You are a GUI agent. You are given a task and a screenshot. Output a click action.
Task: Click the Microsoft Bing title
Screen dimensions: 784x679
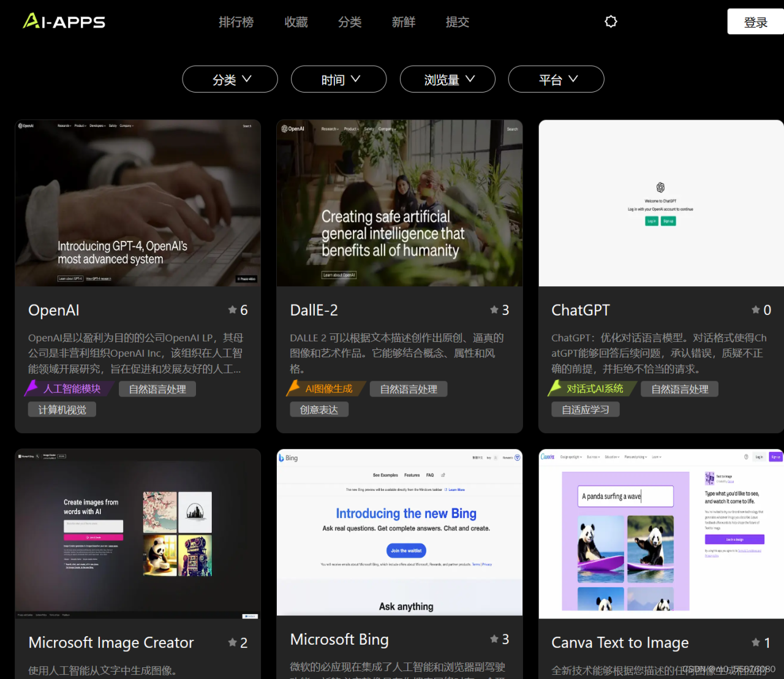pos(339,639)
